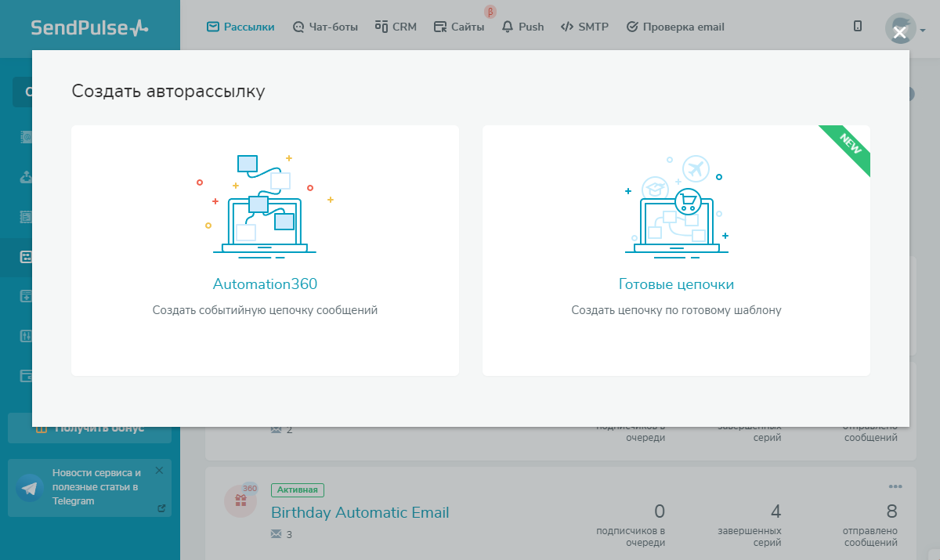Click the envelope icon next to 2
The image size is (940, 560).
pos(276,430)
